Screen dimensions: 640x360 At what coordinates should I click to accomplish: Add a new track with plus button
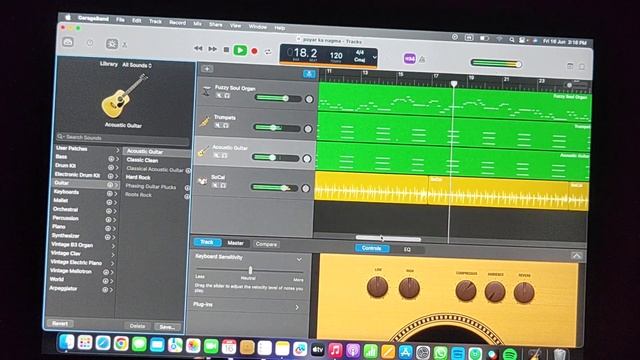207,69
